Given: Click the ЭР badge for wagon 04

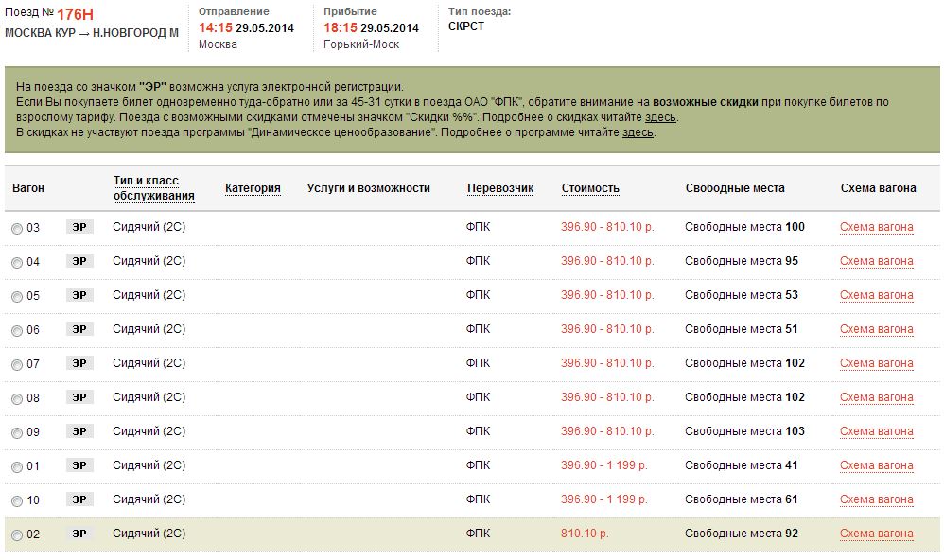Looking at the screenshot, I should (79, 261).
